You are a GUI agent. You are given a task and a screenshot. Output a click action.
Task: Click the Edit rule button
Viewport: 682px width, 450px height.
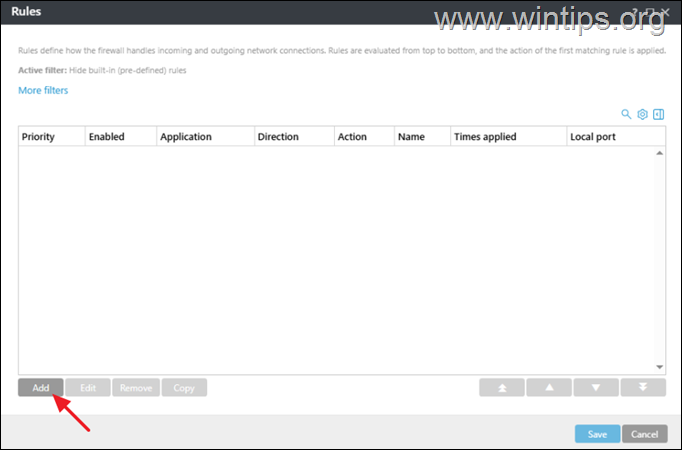tap(88, 387)
